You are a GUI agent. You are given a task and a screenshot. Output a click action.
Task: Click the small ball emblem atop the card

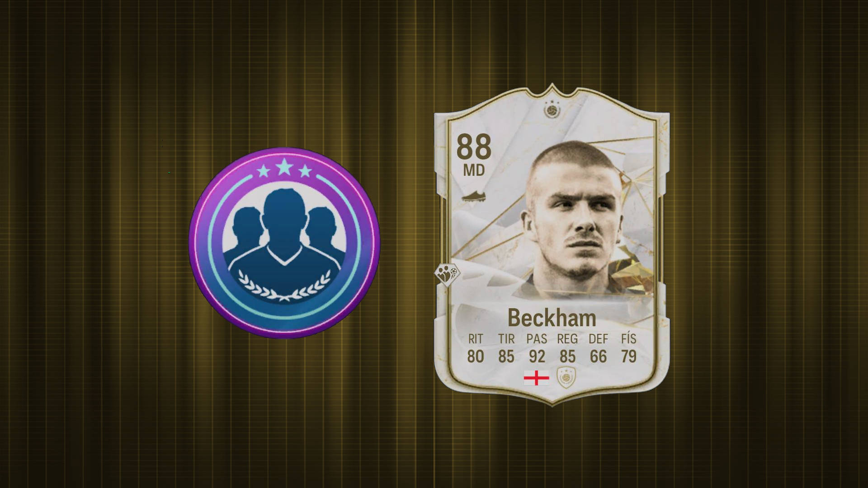click(551, 109)
